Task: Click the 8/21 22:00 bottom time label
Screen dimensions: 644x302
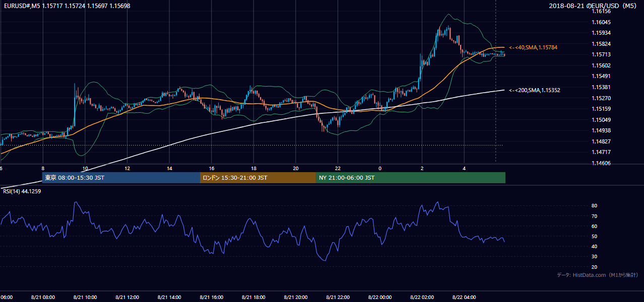Action: [x=338, y=297]
